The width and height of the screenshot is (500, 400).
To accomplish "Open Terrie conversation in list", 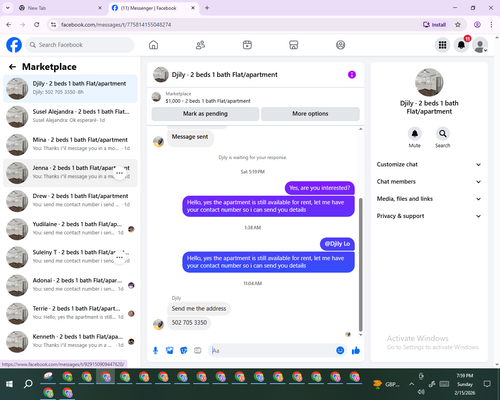I will tap(70, 314).
